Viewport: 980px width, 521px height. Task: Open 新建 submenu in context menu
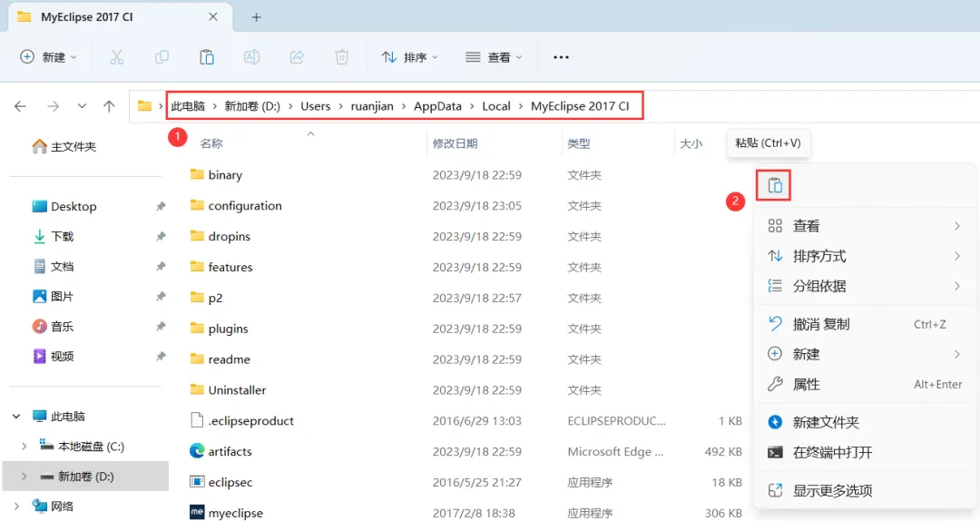tap(865, 354)
